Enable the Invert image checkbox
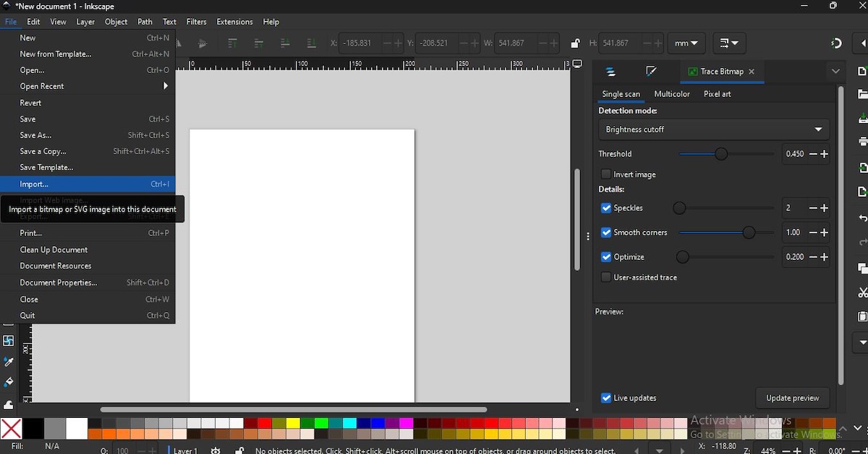This screenshot has height=454, width=868. point(606,175)
